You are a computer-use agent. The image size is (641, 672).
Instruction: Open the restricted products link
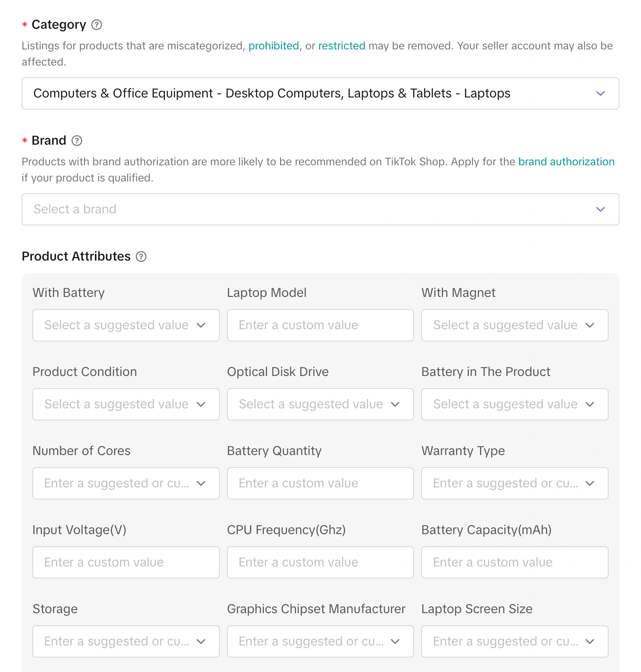[342, 46]
